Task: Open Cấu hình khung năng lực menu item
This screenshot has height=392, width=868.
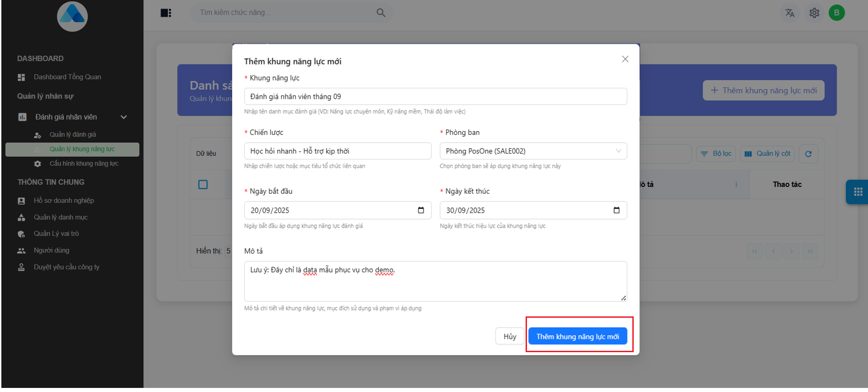Action: [84, 163]
